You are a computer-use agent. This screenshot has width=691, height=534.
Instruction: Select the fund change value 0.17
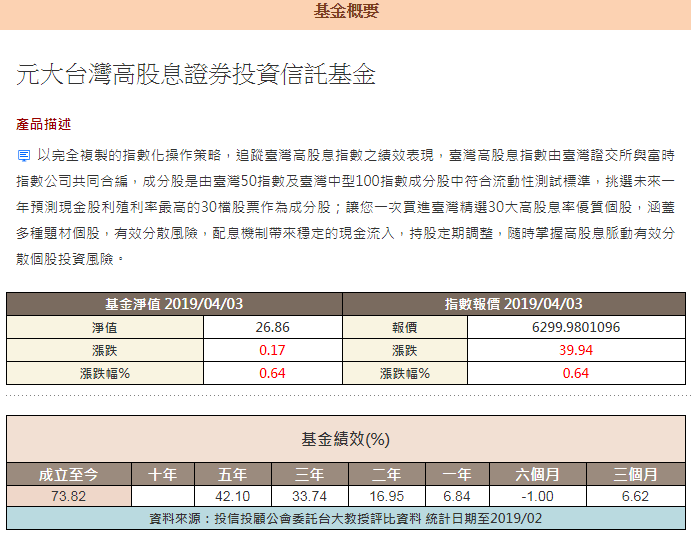click(x=272, y=350)
